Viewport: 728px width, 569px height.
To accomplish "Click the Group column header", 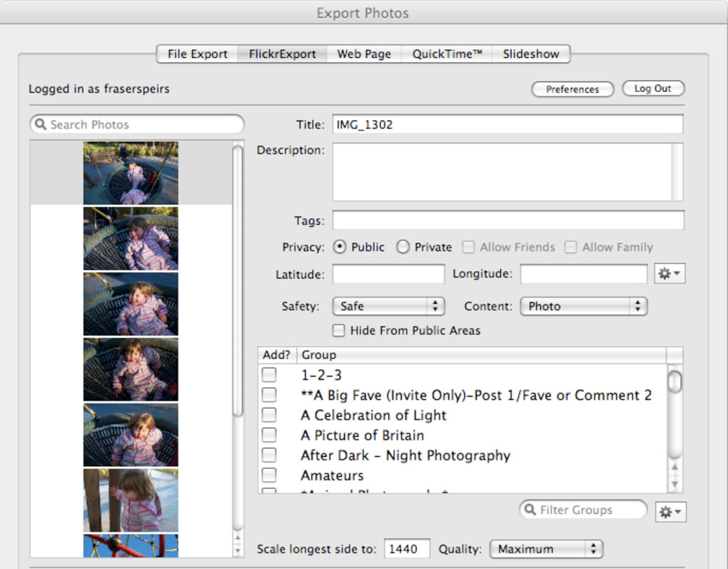I will coord(482,355).
